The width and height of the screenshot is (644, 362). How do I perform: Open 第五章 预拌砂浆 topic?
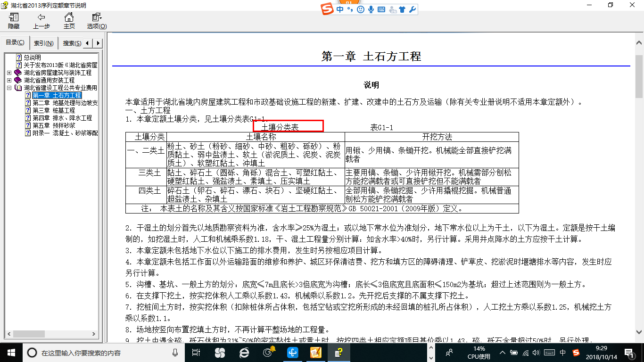click(54, 125)
